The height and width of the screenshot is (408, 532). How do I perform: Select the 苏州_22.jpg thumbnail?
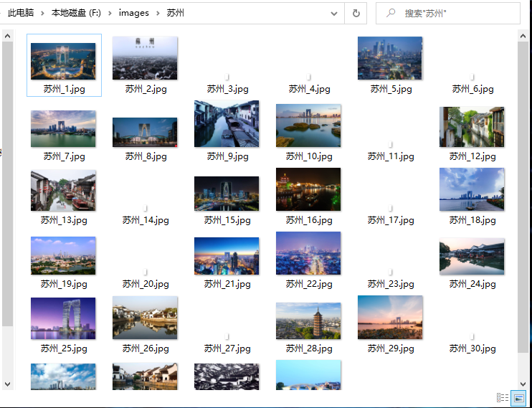point(308,253)
